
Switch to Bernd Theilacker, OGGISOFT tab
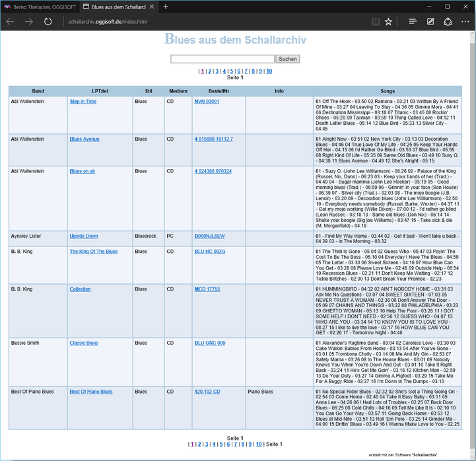coord(40,7)
